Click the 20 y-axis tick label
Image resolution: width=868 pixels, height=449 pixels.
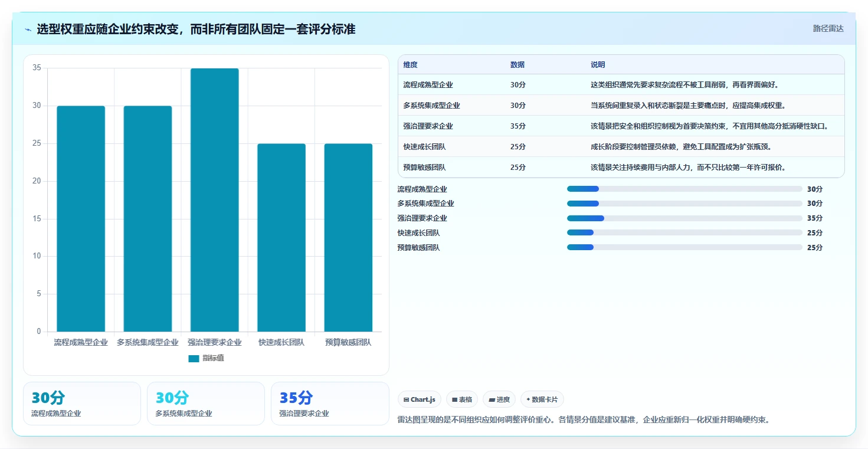click(37, 181)
